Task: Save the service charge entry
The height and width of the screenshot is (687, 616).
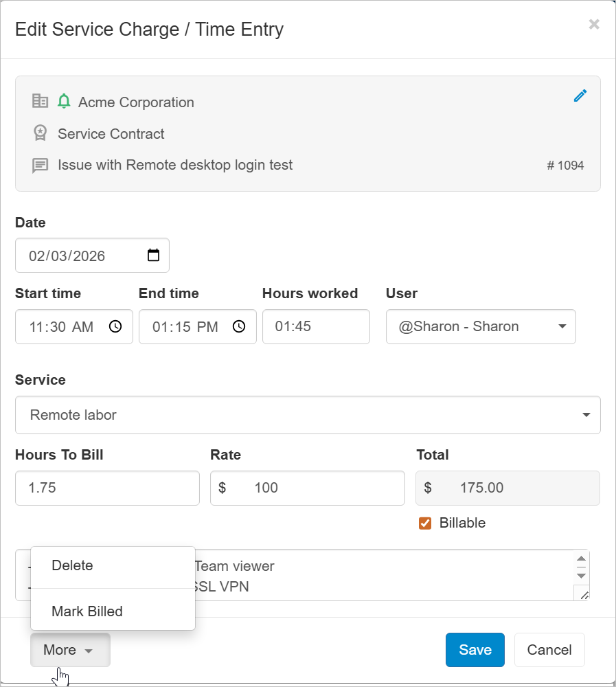Action: pos(475,649)
